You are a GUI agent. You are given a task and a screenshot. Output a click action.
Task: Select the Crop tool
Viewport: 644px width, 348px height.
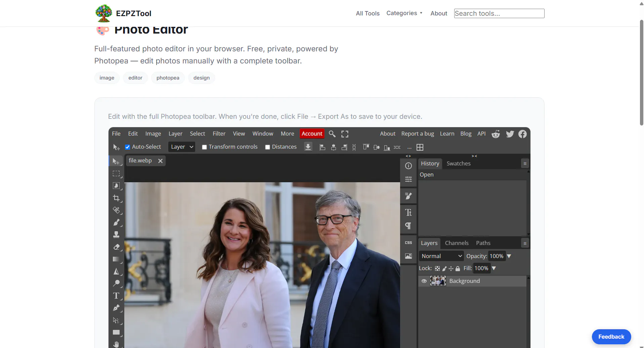tap(116, 198)
